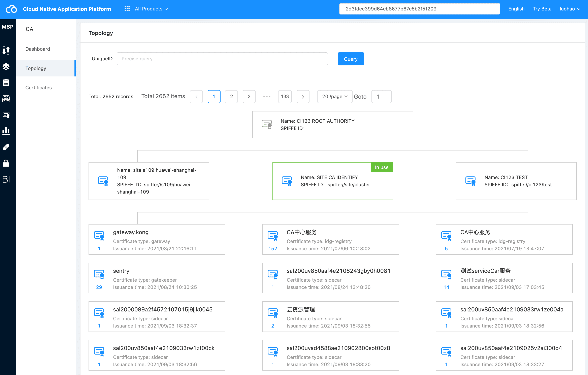Open the sal200uv850aaf4e2109033rw1ze004a card
This screenshot has width=588, height=375.
click(x=504, y=316)
